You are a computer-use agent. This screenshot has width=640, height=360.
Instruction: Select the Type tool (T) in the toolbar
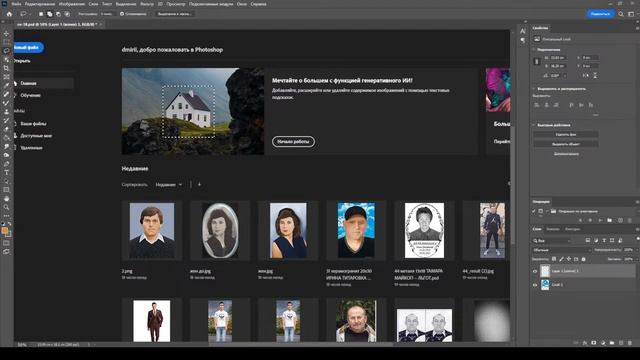6,172
